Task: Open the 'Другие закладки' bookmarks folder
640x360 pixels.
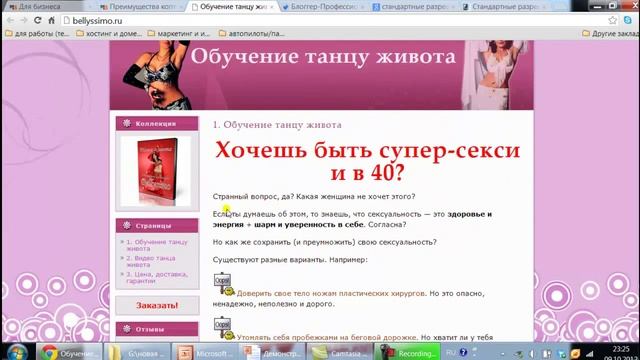Action: (611, 33)
